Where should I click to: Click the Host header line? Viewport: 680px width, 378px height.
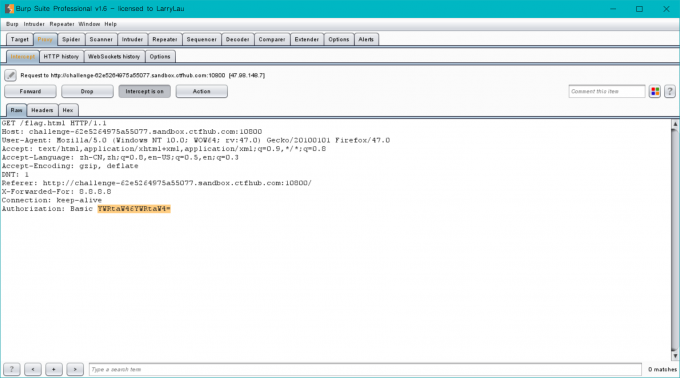[x=132, y=132]
